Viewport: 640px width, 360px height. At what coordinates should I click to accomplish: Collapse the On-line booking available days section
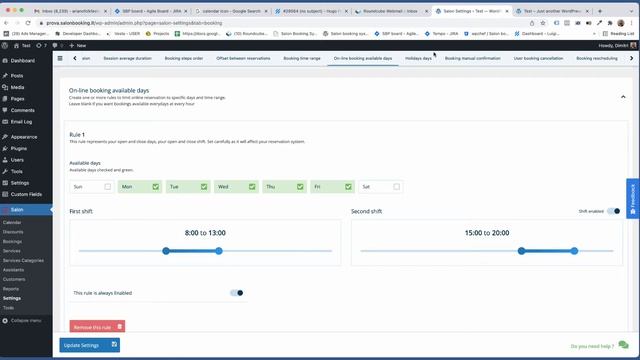(623, 97)
